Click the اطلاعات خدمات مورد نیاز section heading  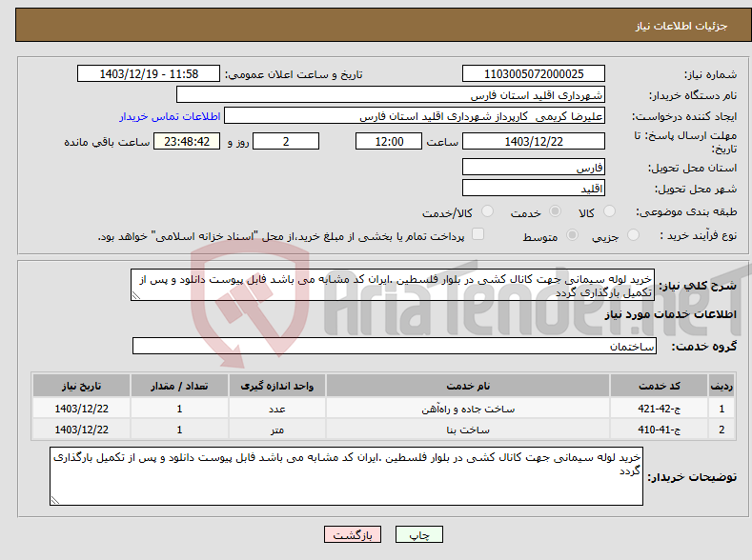pyautogui.click(x=670, y=314)
